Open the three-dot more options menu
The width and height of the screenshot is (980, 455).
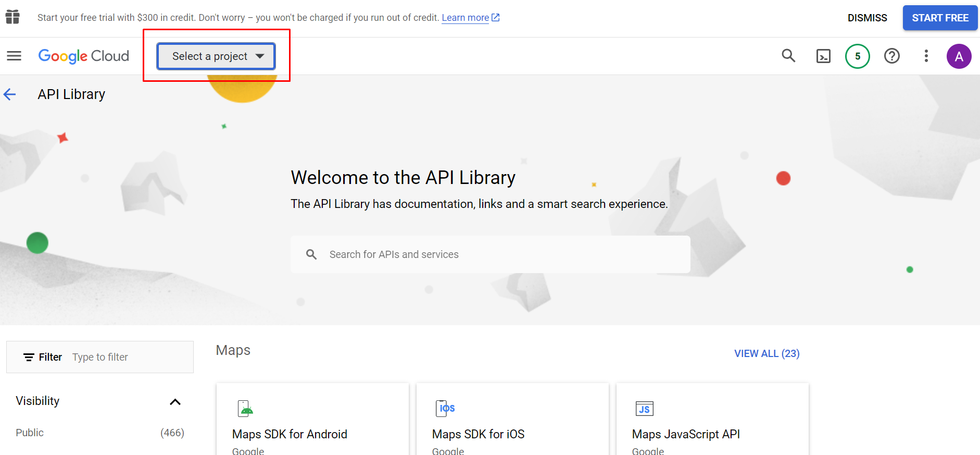(926, 56)
